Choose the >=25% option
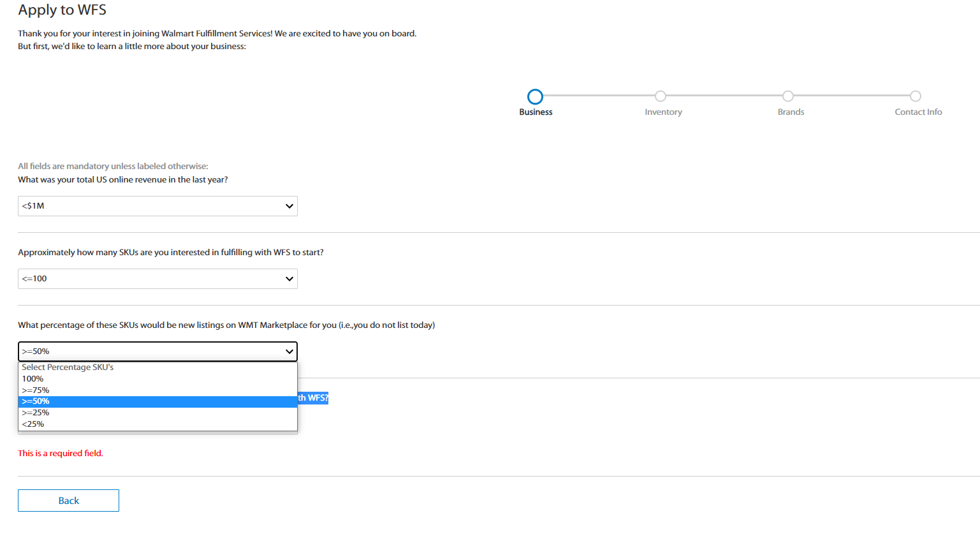The width and height of the screenshot is (980, 534). [157, 413]
